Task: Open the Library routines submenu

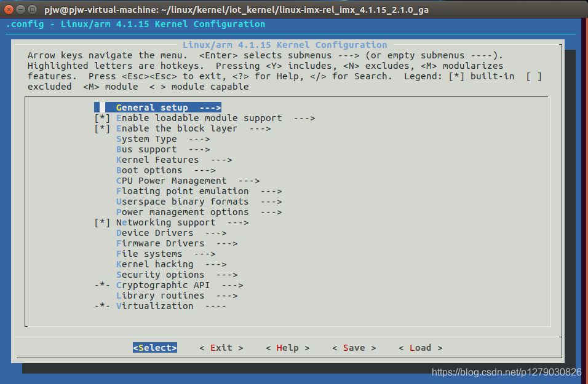Action: click(x=177, y=296)
